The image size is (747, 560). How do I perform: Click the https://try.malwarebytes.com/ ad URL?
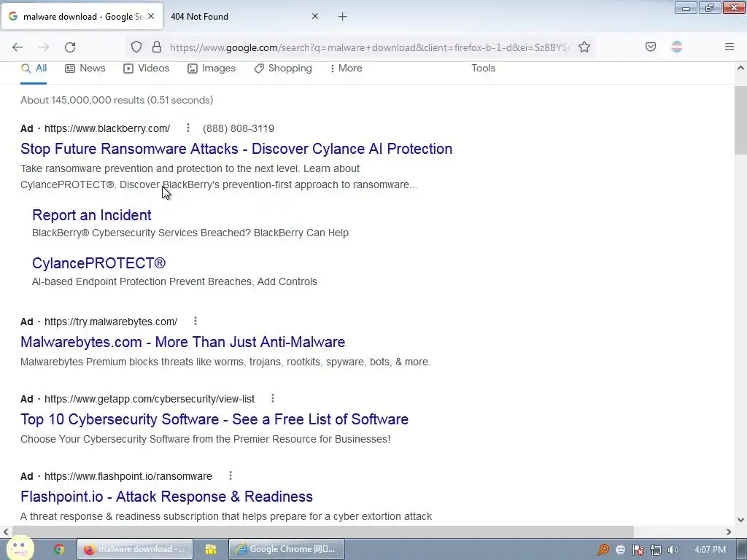111,322
